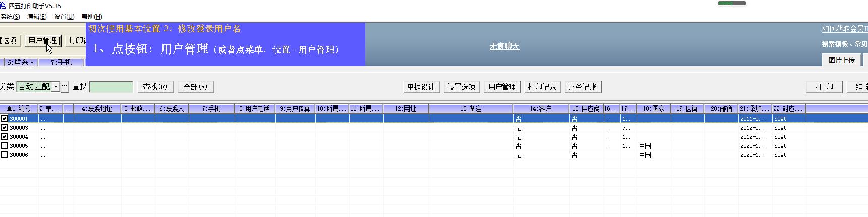Open the 如何获取会员 link
868x217 pixels.
844,29
